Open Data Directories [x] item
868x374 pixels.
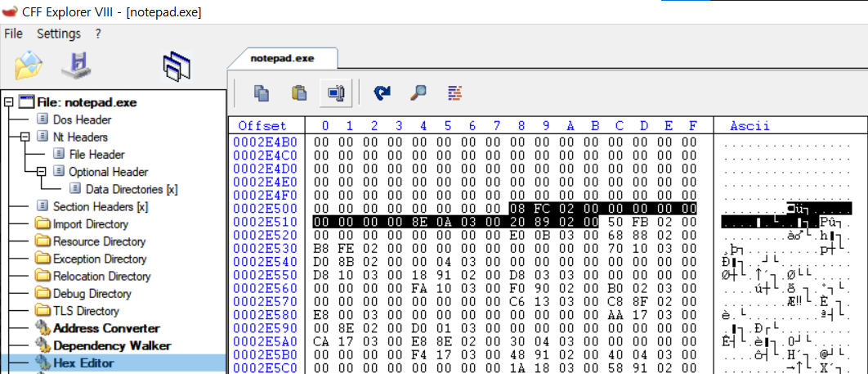(132, 190)
